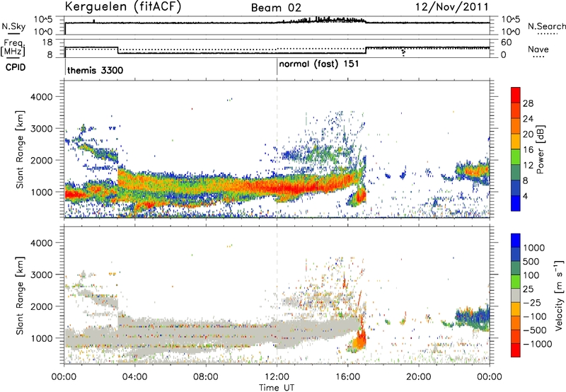The height and width of the screenshot is (392, 566).
Task: Click the blue 1000 swatch of velocity colorbar
Action: tap(516, 241)
